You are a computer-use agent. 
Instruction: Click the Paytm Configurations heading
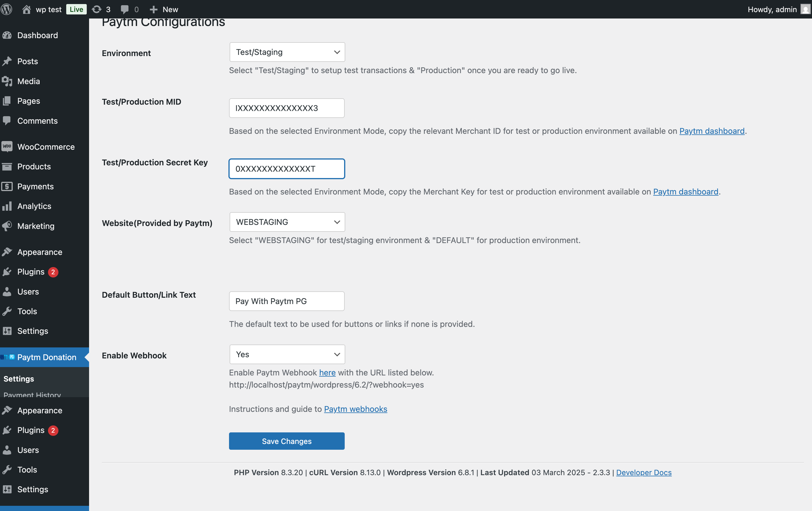(163, 22)
